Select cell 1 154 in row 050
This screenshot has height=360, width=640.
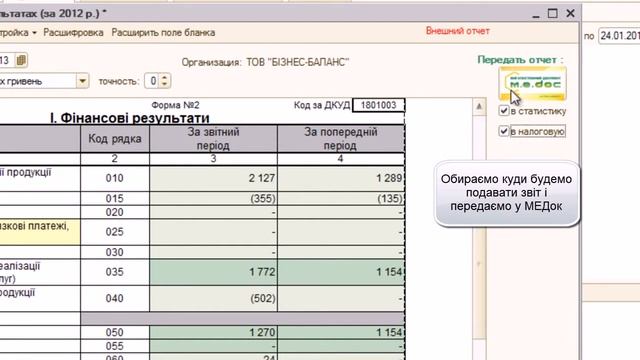click(x=341, y=332)
